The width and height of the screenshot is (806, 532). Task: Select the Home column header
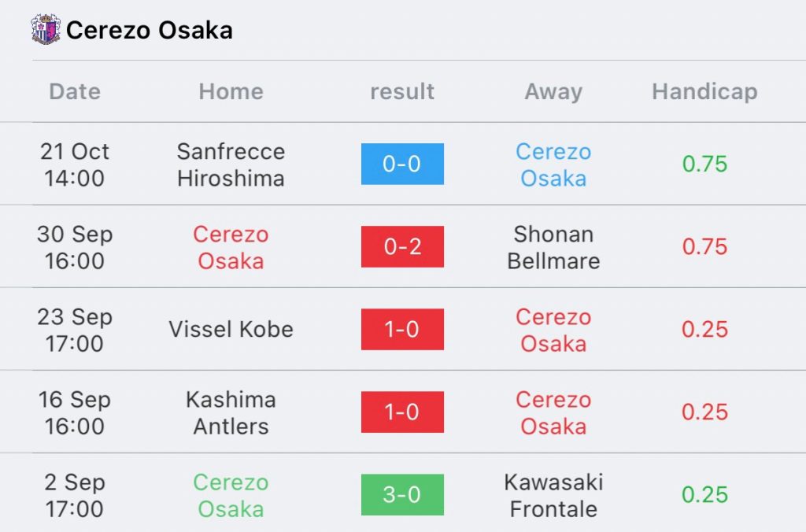231,92
